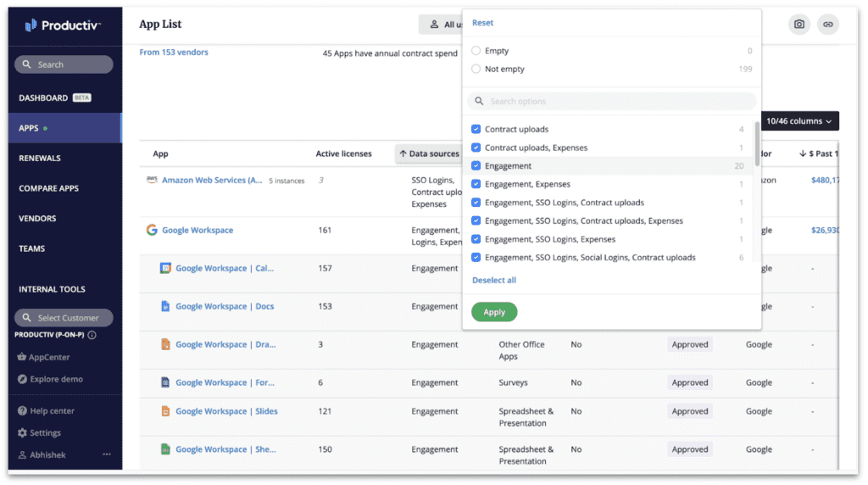Open the Apps menu item
This screenshot has width=868, height=485.
(64, 128)
